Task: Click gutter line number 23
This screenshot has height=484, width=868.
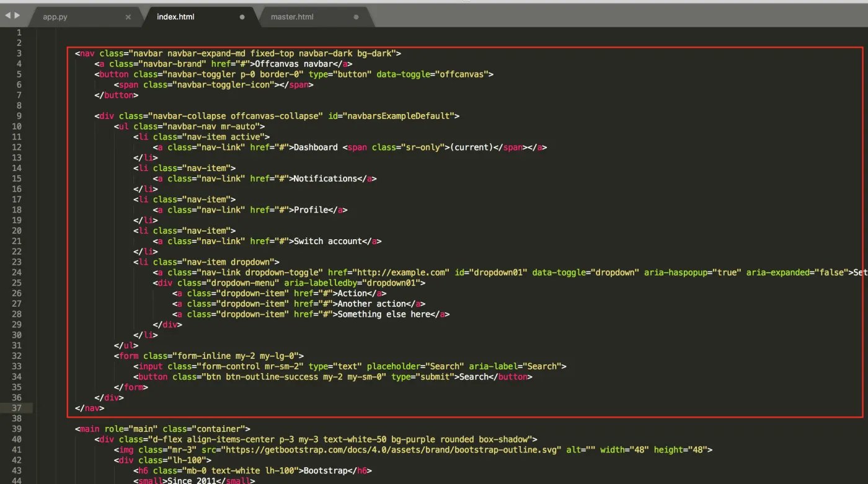Action: pos(17,262)
